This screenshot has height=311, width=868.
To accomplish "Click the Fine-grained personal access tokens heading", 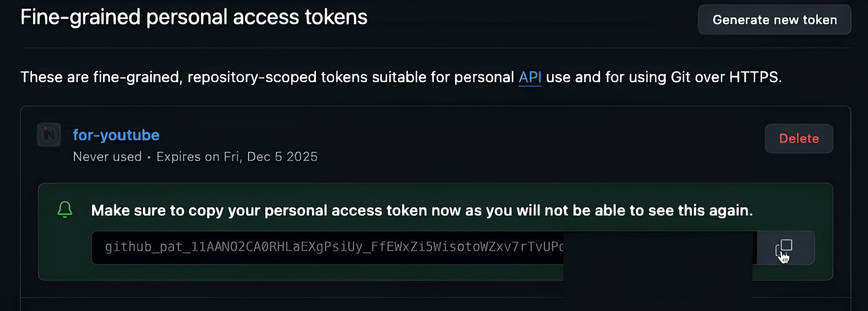I will pyautogui.click(x=194, y=17).
